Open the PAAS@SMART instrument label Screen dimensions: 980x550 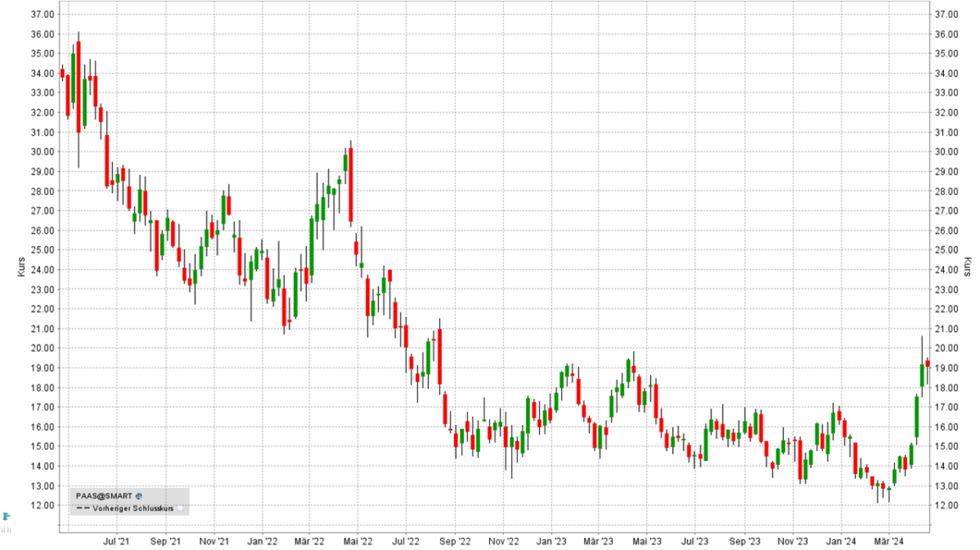click(x=105, y=496)
